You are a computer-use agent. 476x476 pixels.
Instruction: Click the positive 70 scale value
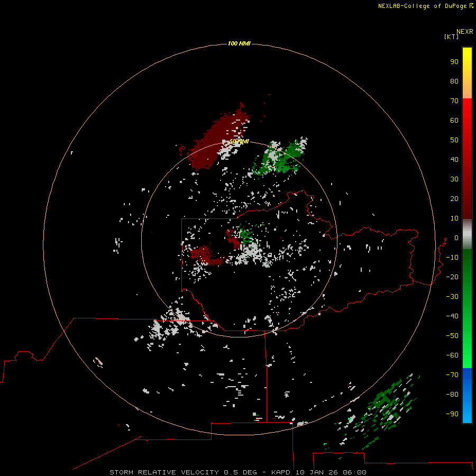click(454, 101)
